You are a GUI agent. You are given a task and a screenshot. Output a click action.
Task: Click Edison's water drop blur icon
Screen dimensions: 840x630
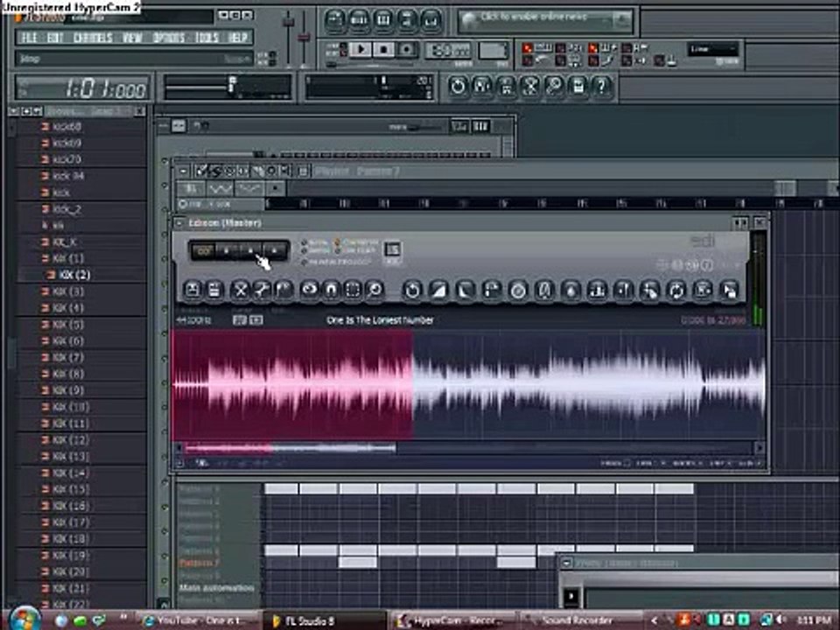[x=571, y=290]
